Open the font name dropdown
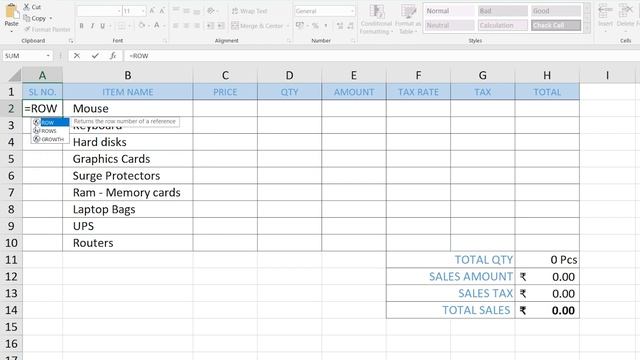Viewport: 640px width, 360px height. pyautogui.click(x=119, y=11)
